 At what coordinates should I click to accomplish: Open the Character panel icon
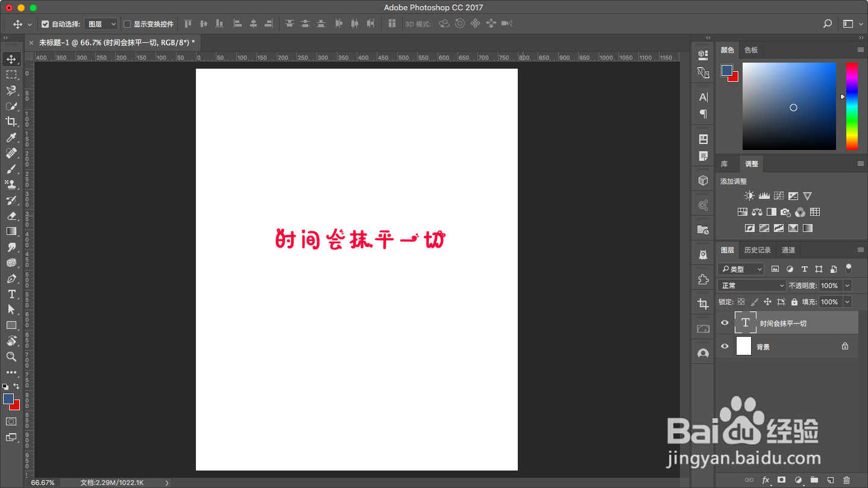coord(703,97)
